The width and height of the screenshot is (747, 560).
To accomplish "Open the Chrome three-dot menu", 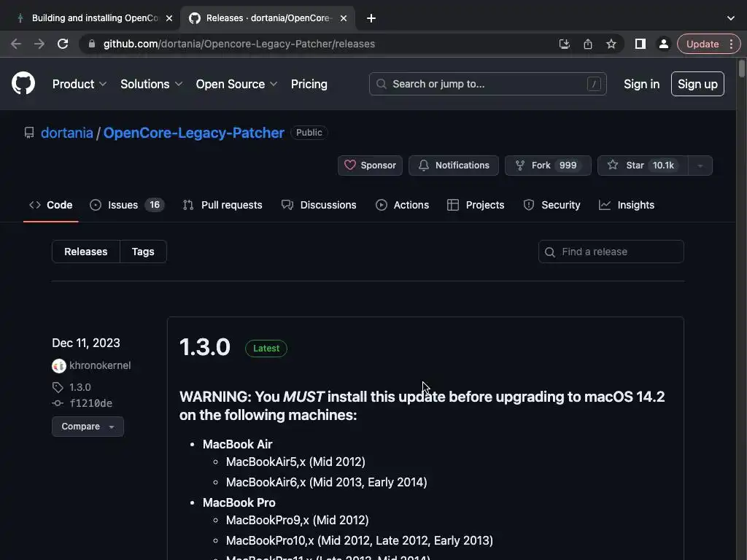I will click(731, 44).
